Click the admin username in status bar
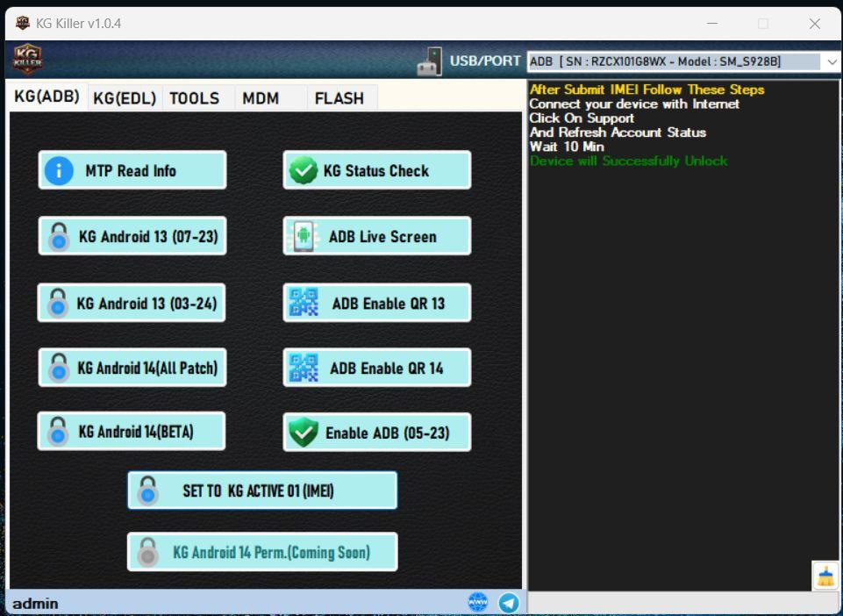Viewport: 843px width, 616px height. click(x=35, y=604)
